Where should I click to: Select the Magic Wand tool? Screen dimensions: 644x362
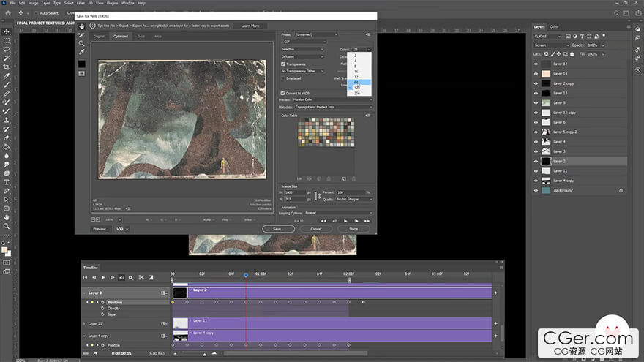(7, 59)
